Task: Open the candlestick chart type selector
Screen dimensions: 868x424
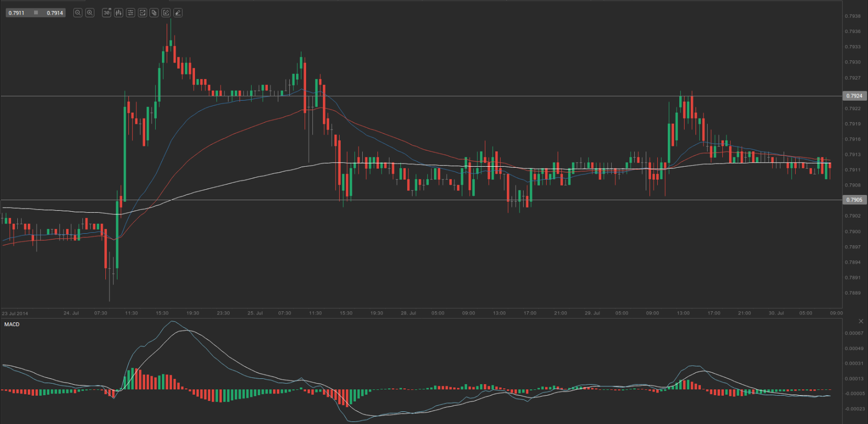Action: click(x=118, y=13)
